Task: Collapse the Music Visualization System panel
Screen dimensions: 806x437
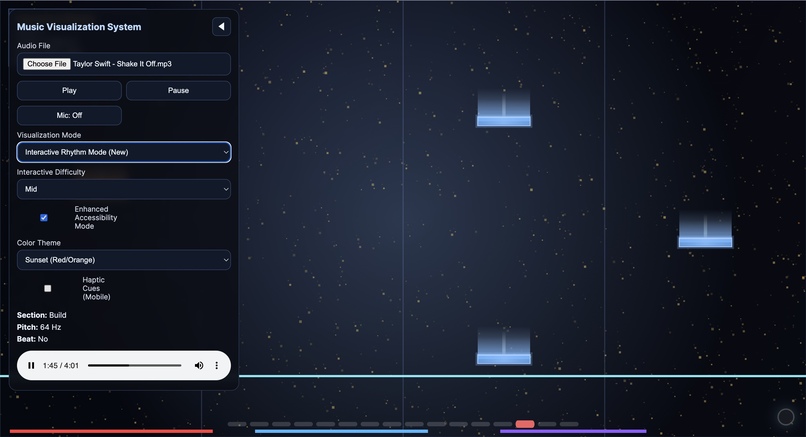Action: pyautogui.click(x=221, y=27)
